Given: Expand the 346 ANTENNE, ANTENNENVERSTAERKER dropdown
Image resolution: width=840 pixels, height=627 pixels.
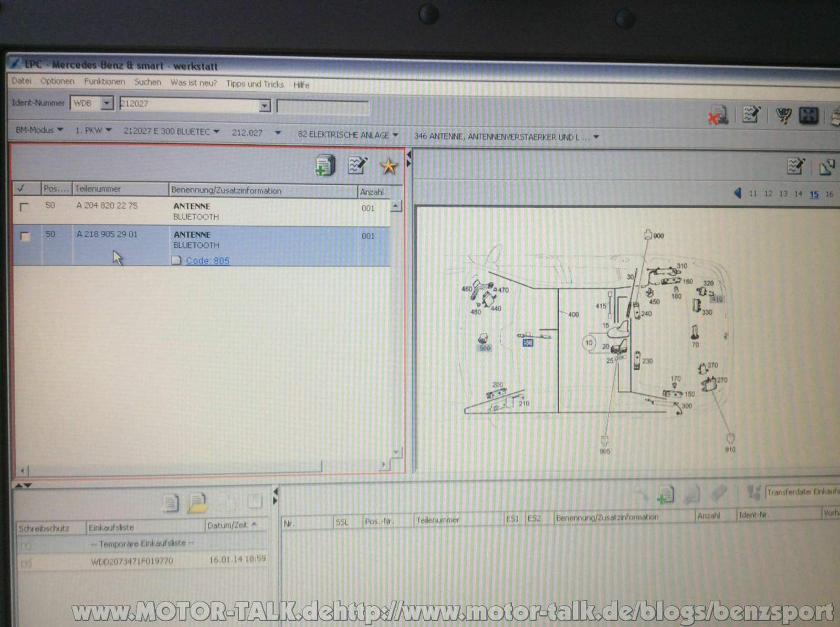Looking at the screenshot, I should click(x=507, y=137).
